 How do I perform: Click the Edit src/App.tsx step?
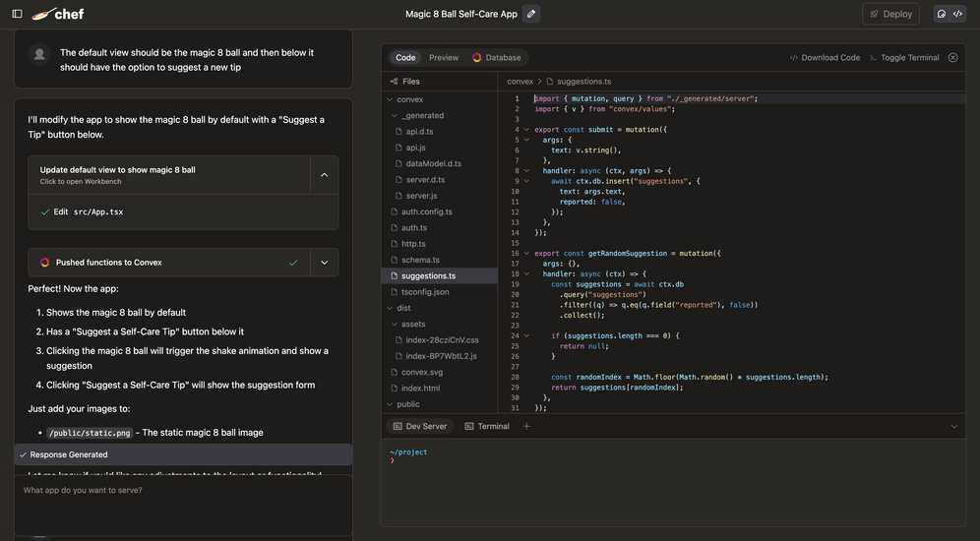point(82,211)
